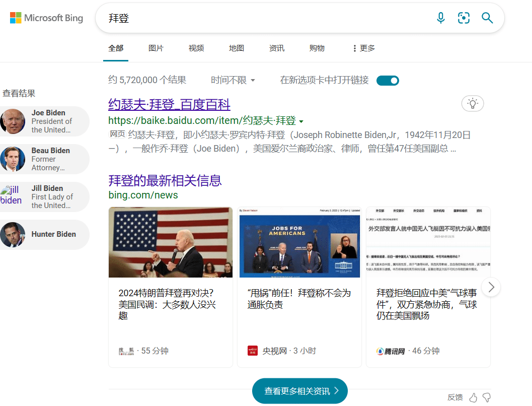The width and height of the screenshot is (532, 406).
Task: Click the Hunter Biden portrait thumbnail
Action: point(13,235)
